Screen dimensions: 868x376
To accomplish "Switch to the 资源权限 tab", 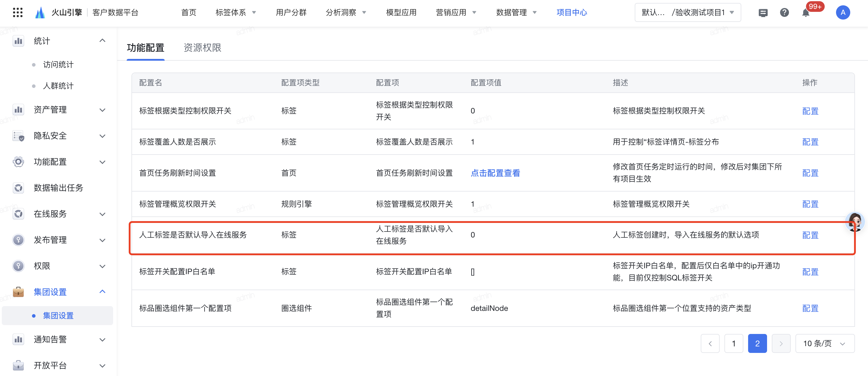I will coord(202,48).
